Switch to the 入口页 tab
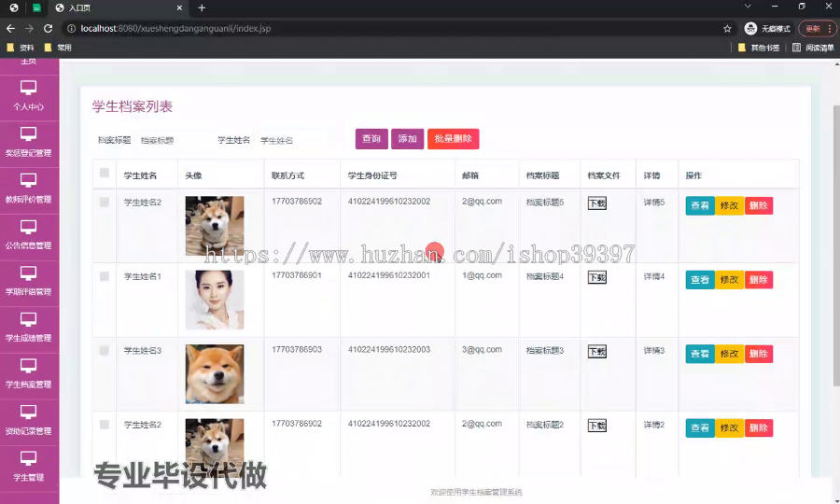 coord(118,7)
